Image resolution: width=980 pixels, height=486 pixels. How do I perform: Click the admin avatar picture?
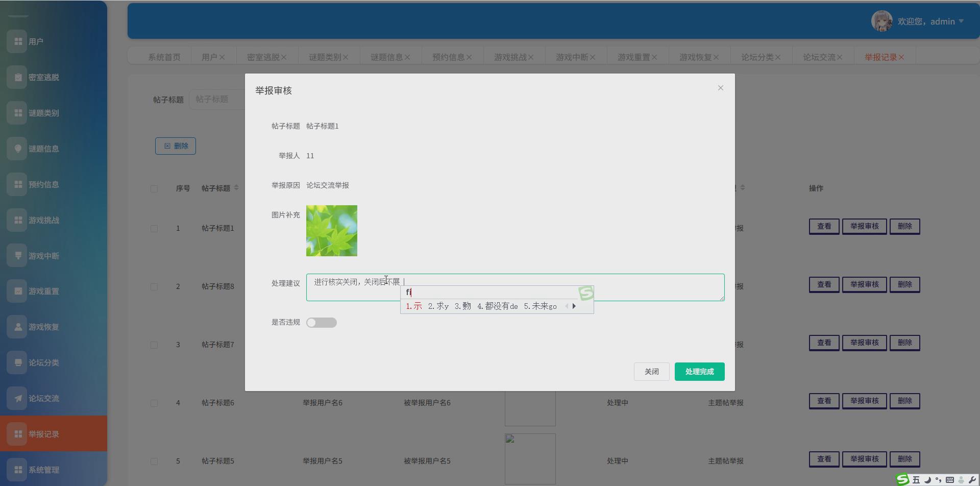pyautogui.click(x=881, y=21)
